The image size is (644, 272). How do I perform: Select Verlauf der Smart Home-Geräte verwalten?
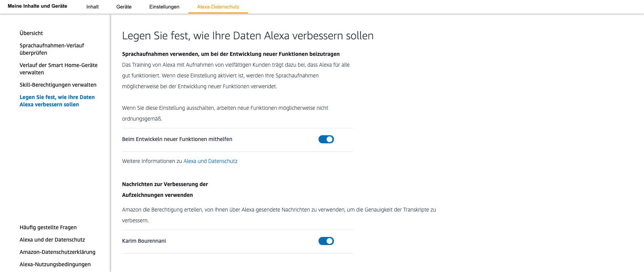(x=59, y=69)
